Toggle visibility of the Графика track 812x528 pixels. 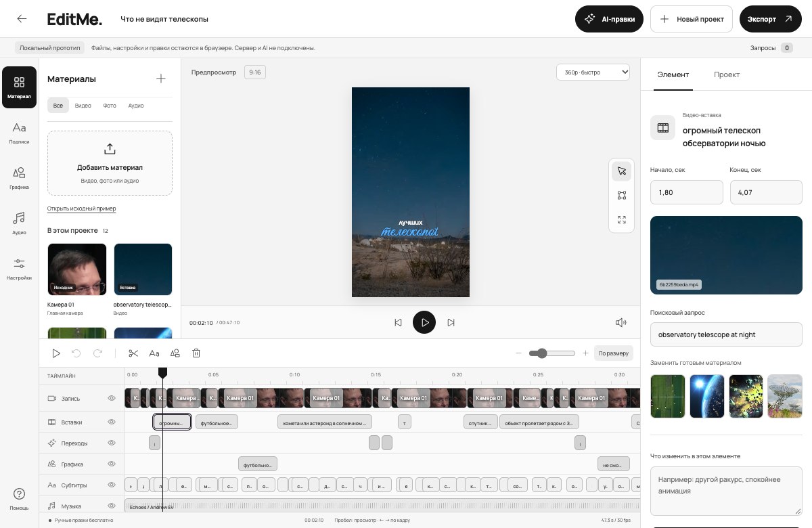(x=112, y=464)
